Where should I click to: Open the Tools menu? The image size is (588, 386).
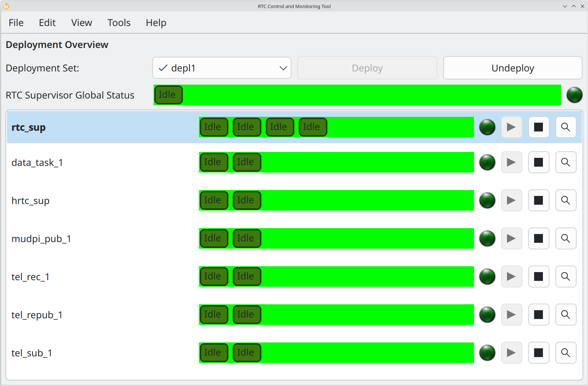pyautogui.click(x=119, y=23)
